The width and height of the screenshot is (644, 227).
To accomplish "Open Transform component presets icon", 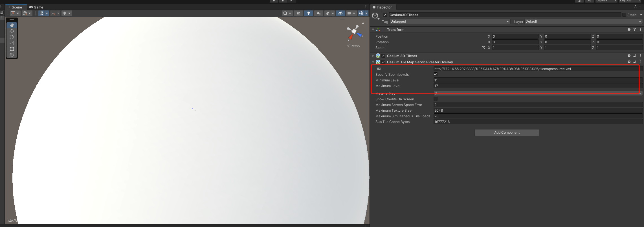I will click(635, 29).
